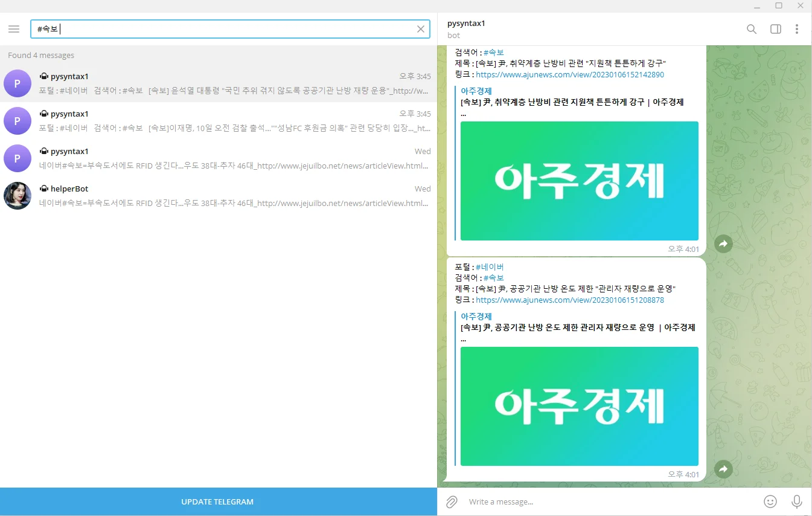Forward the 취약계층 난방비 message using share arrow
The height and width of the screenshot is (516, 812).
[x=723, y=243]
